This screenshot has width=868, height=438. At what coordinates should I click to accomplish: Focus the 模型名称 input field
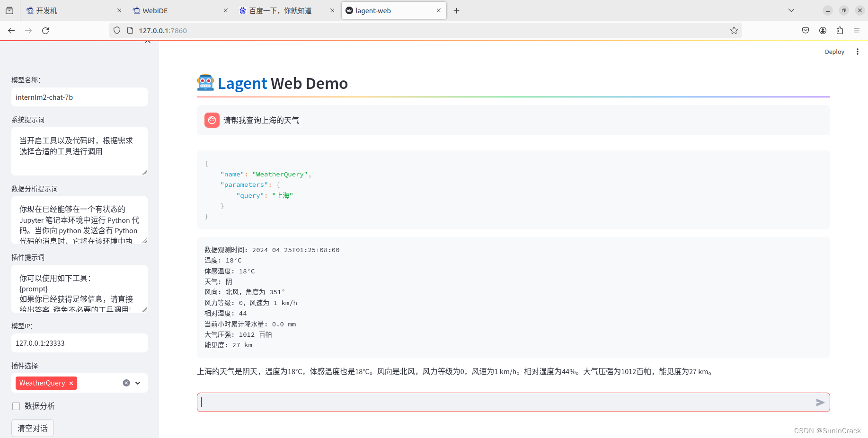tap(80, 97)
